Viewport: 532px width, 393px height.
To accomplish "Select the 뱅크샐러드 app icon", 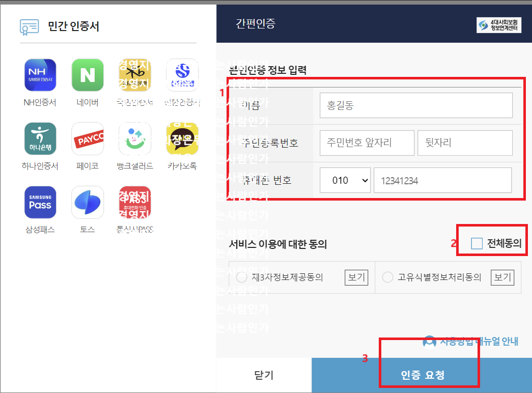I will pyautogui.click(x=134, y=138).
